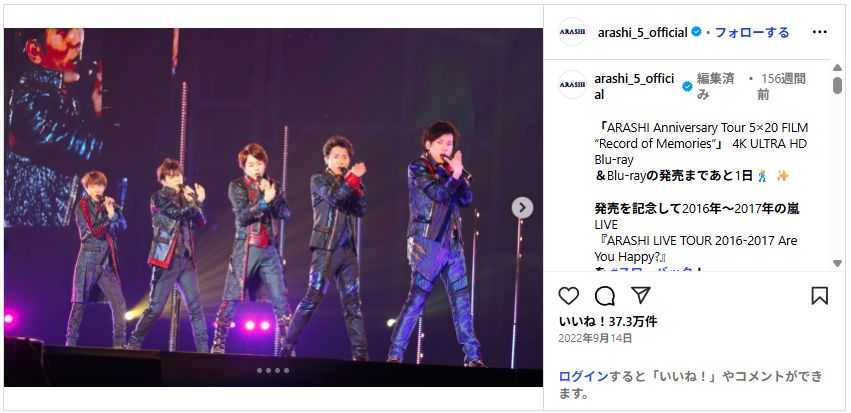
Task: Open the three-dot more options menu
Action: (820, 32)
